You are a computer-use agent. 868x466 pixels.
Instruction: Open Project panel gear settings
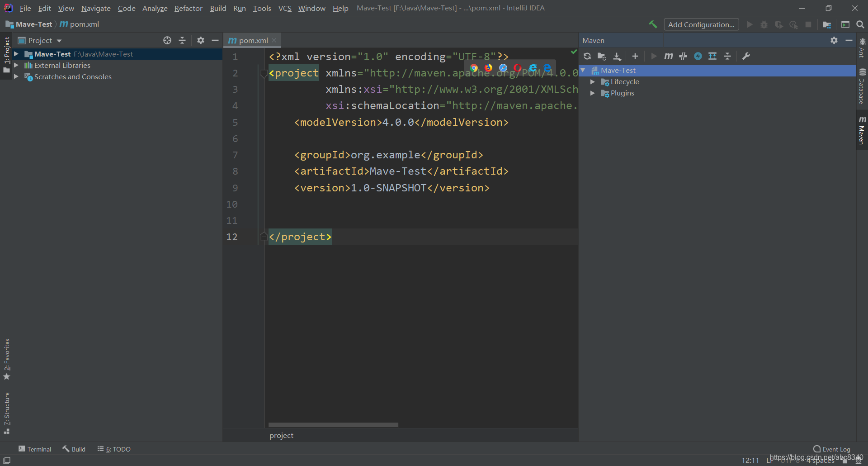[201, 40]
